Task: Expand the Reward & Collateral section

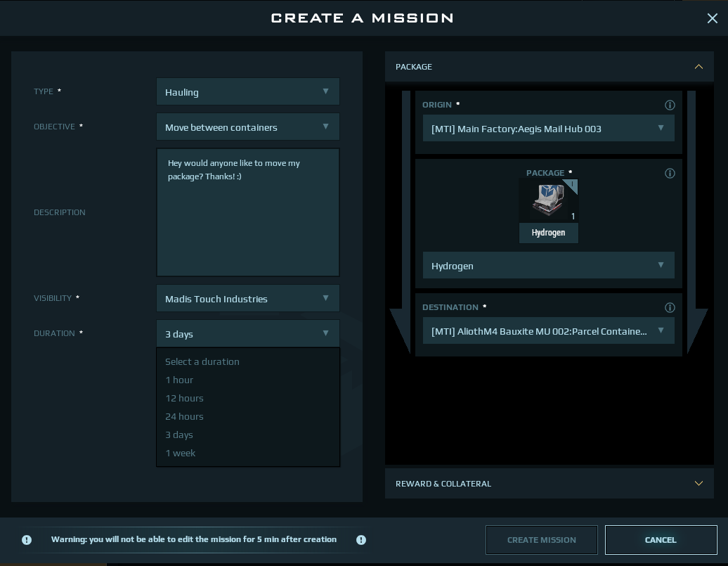Action: pos(698,484)
